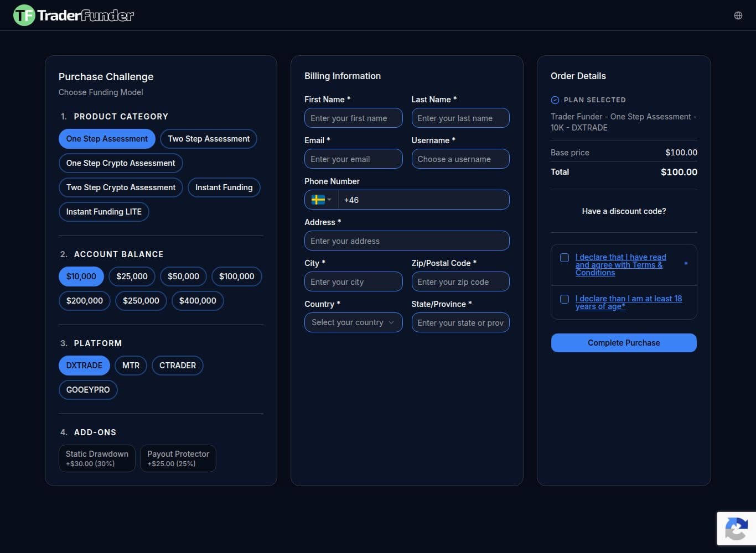Image resolution: width=756 pixels, height=553 pixels.
Task: Select the MTR platform
Action: tap(131, 366)
